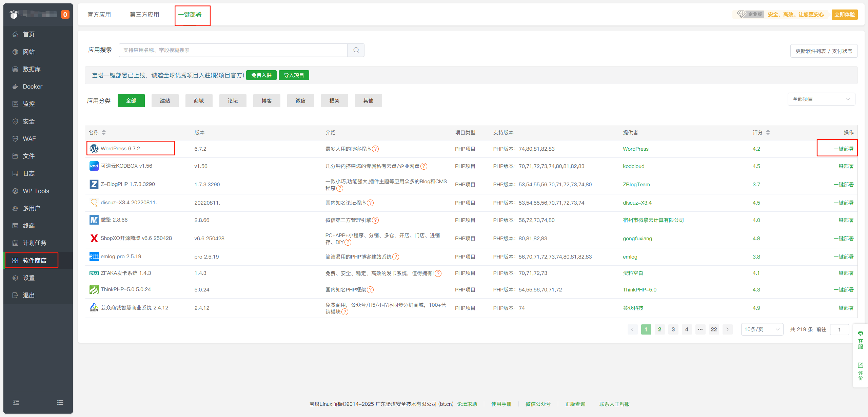868x417 pixels.
Task: Switch to the 第三方应用 tab
Action: tap(144, 15)
